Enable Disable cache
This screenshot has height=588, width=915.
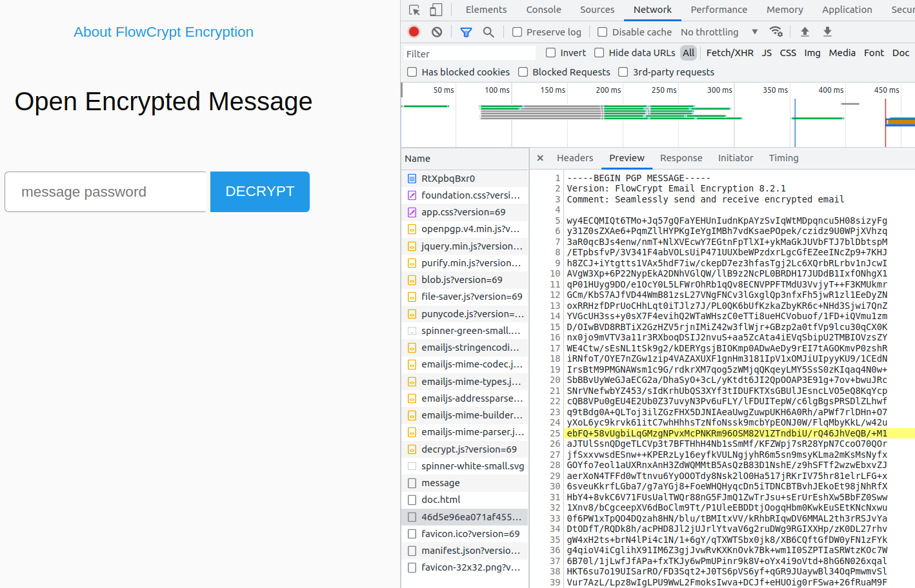click(602, 32)
